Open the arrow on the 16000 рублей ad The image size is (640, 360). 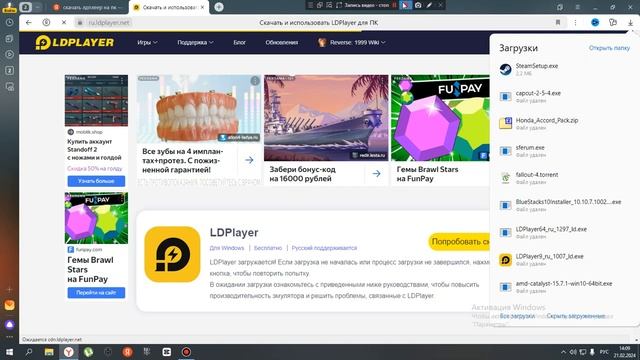376,174
